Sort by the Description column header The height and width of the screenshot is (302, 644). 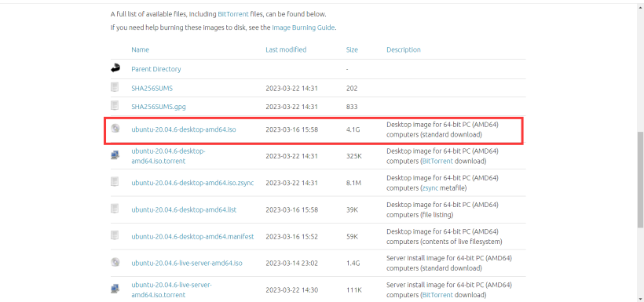click(x=404, y=49)
